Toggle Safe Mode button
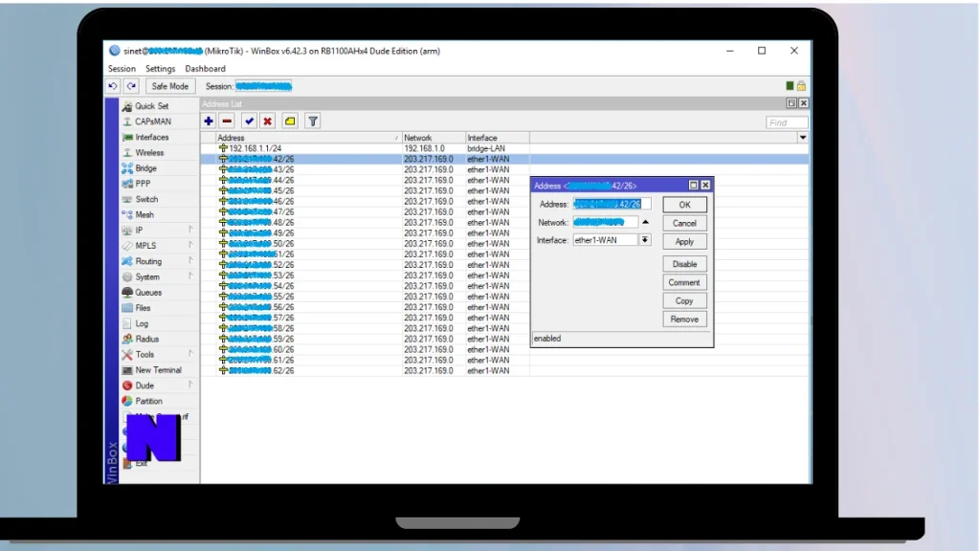980x551 pixels. pos(170,86)
